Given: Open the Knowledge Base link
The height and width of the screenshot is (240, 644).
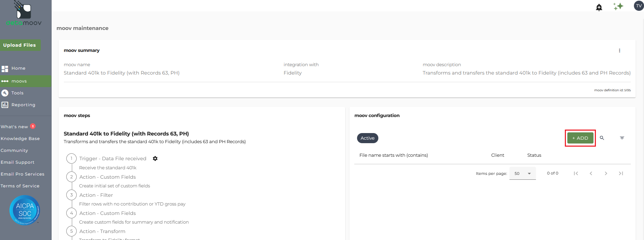Looking at the screenshot, I should click(x=20, y=139).
